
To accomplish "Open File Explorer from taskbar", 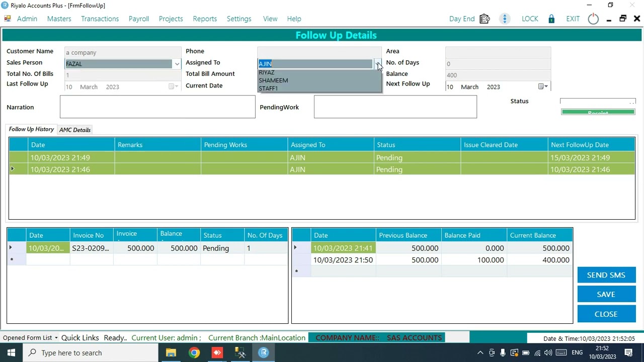I will (x=171, y=353).
